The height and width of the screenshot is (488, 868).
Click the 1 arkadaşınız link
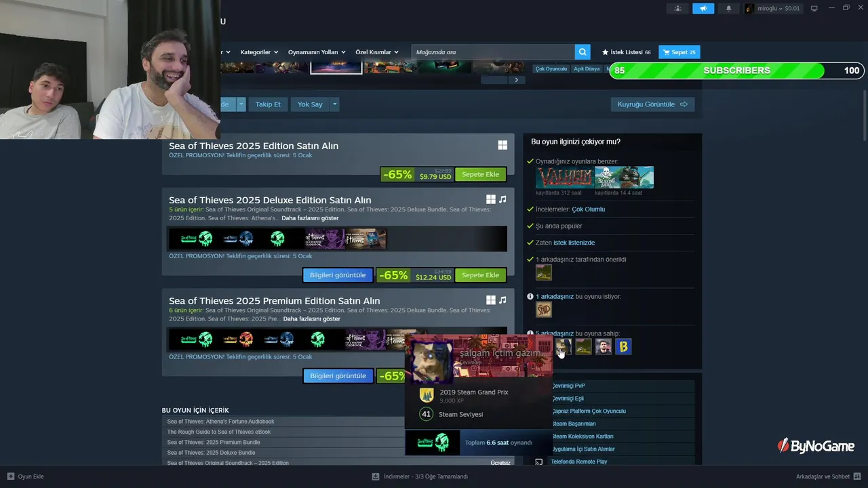555,297
